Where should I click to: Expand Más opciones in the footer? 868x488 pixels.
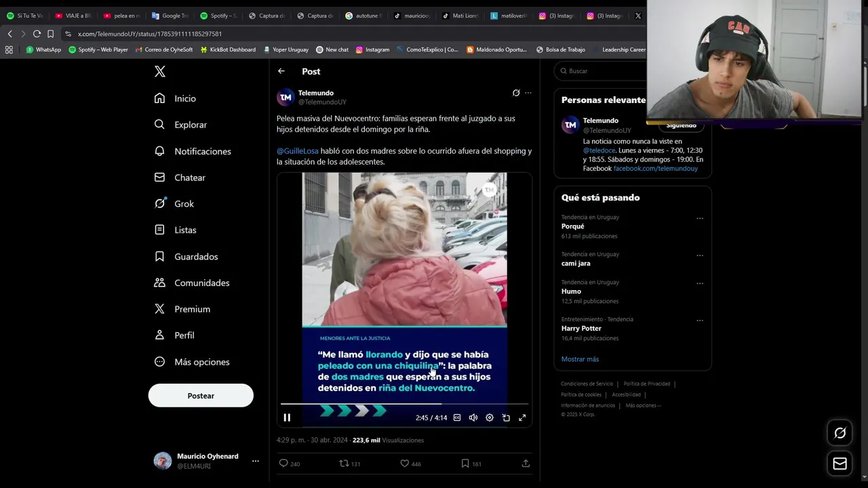(644, 405)
